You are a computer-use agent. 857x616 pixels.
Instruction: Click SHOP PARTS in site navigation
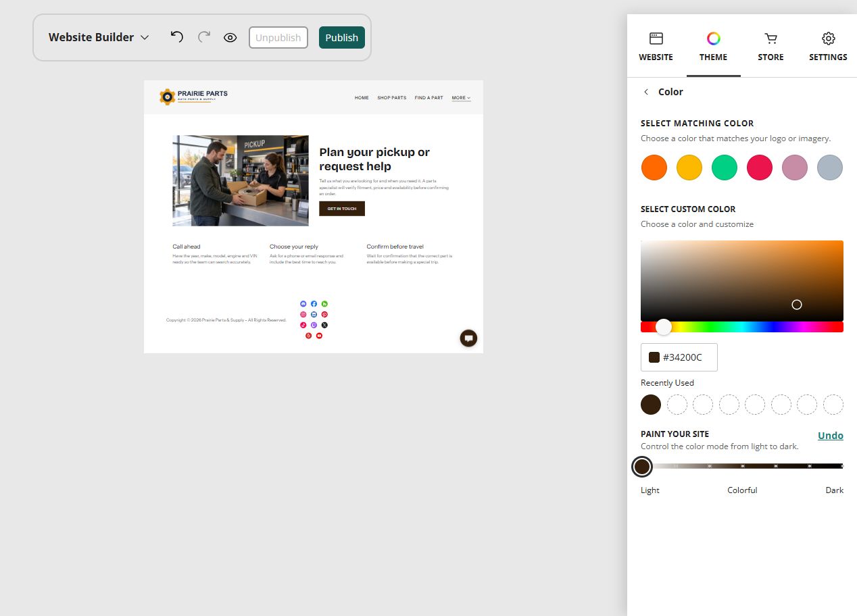392,98
